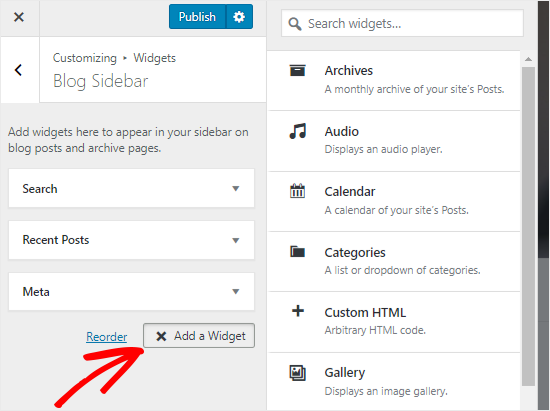550x411 pixels.
Task: Click the Archives widget box icon
Action: pos(297,70)
